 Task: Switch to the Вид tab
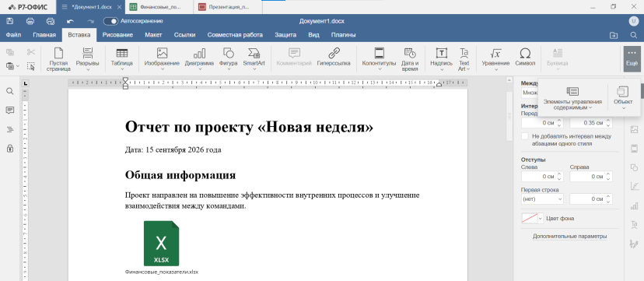(x=313, y=35)
